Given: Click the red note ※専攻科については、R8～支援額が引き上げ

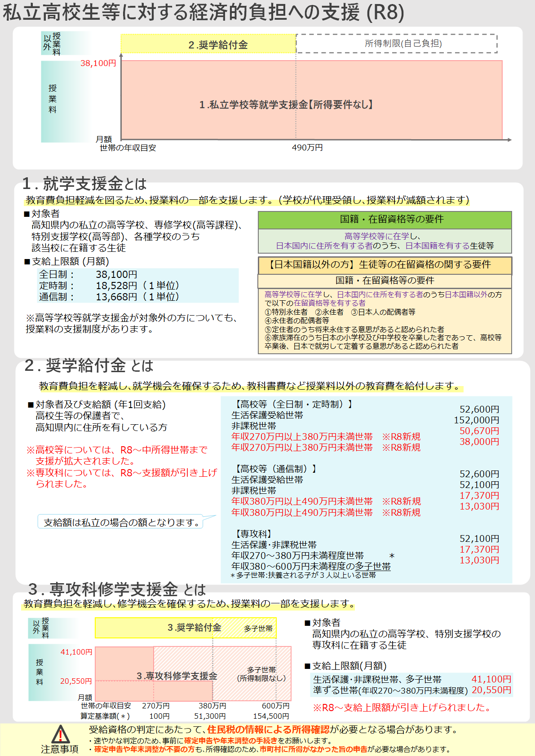Looking at the screenshot, I should coord(122,473).
